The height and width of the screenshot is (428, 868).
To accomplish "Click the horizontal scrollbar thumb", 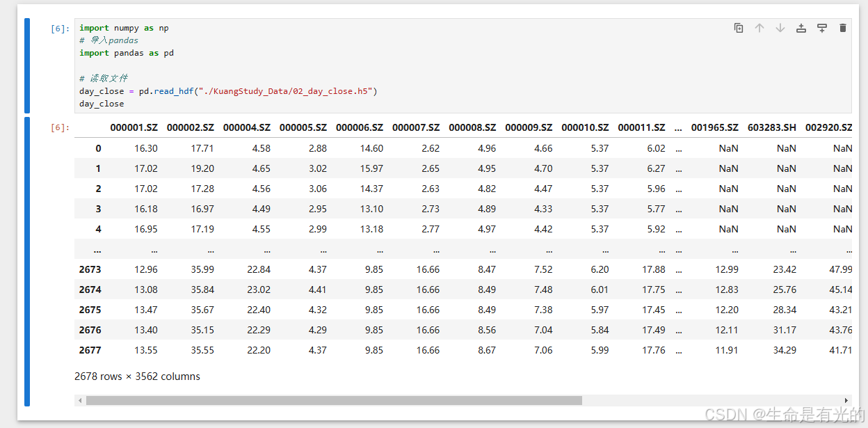I will pos(334,400).
